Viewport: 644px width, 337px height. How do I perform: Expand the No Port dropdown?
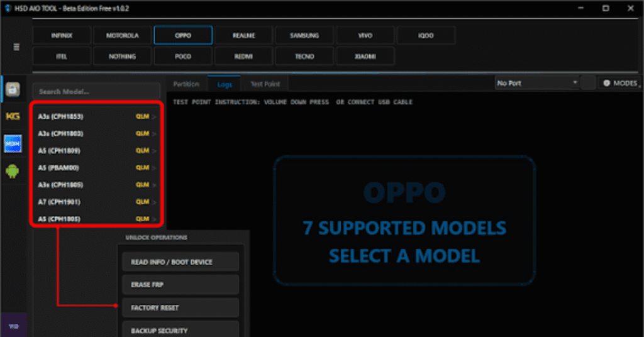pos(537,84)
